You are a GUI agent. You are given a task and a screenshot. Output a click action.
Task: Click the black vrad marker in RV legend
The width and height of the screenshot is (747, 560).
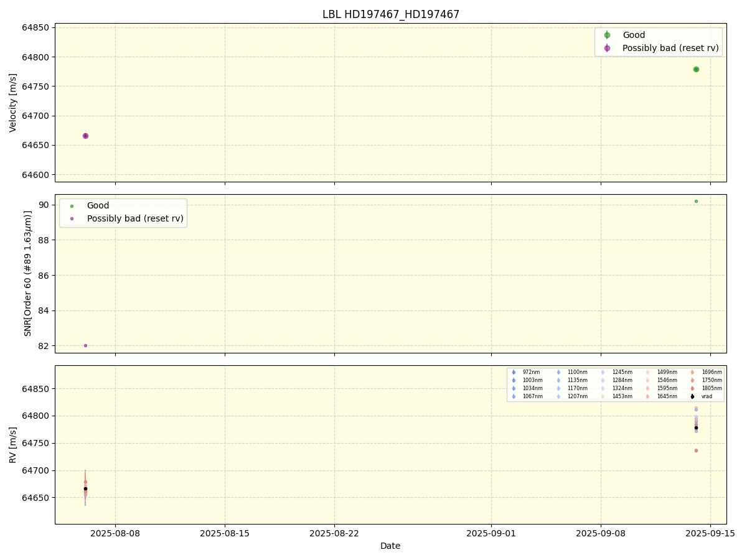click(x=692, y=396)
